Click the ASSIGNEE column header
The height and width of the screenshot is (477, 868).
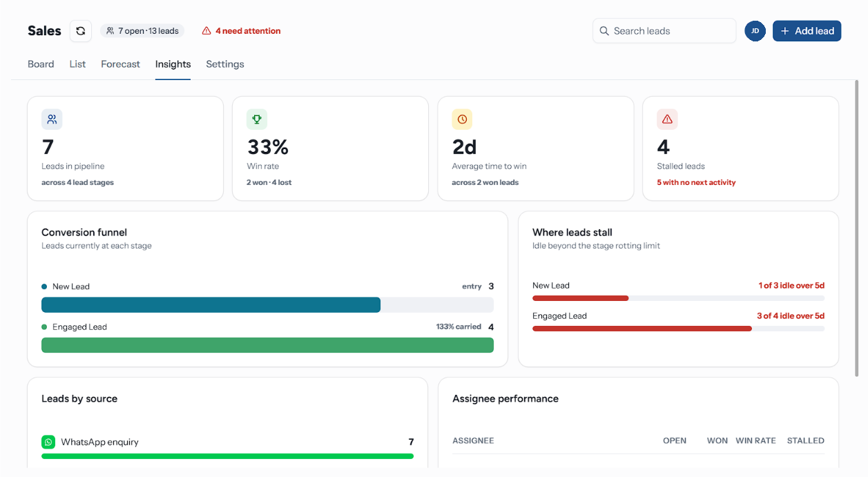pyautogui.click(x=473, y=440)
